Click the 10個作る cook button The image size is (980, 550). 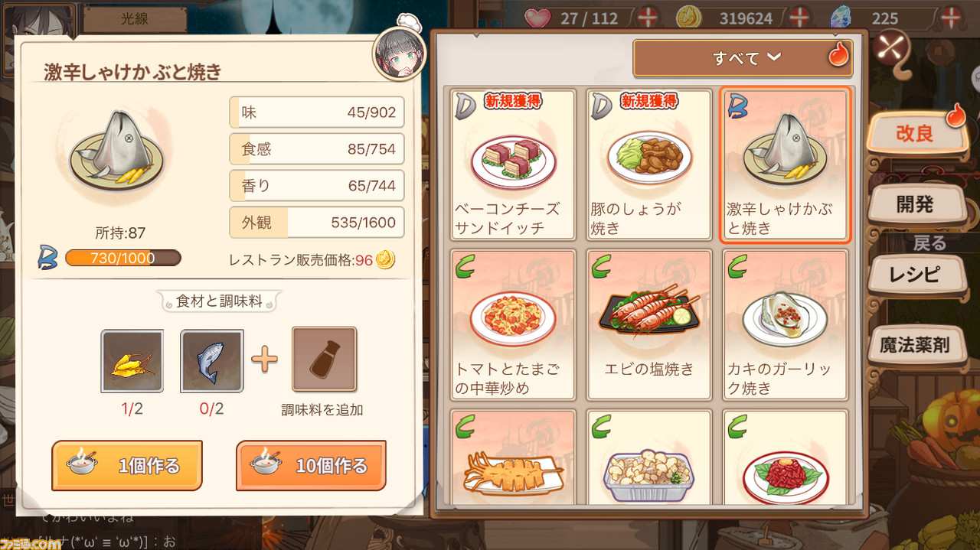[x=311, y=465]
